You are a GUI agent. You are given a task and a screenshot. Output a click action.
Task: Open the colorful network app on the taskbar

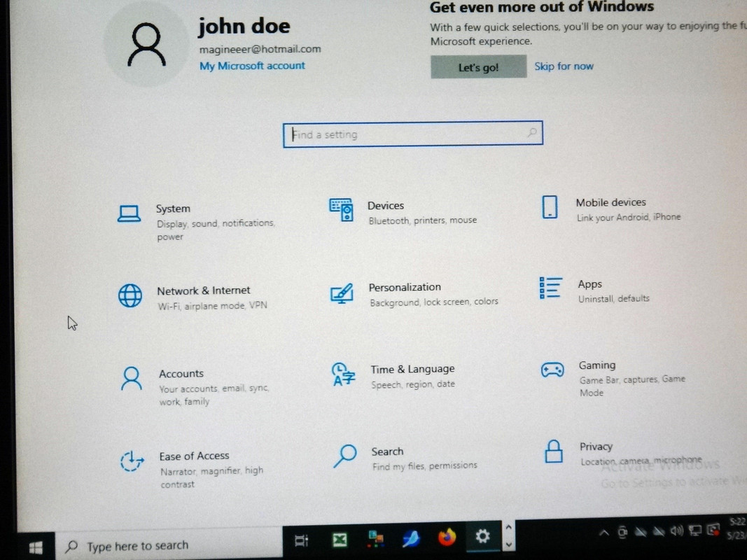click(x=375, y=538)
